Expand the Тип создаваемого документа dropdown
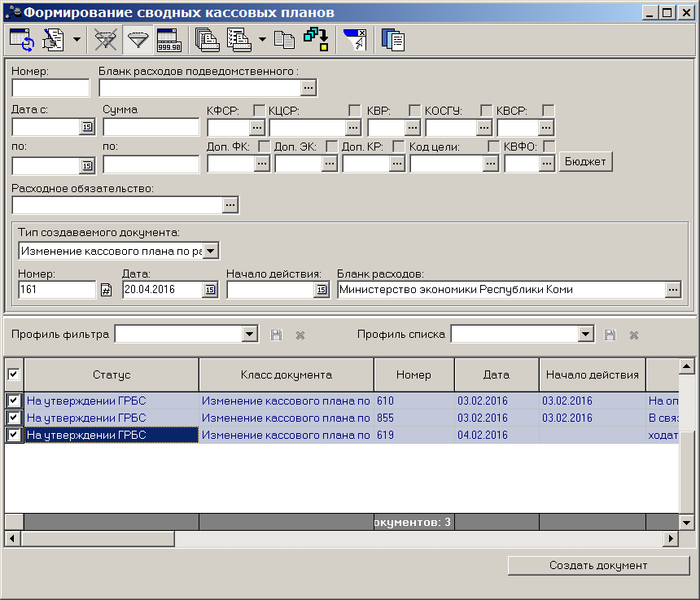The width and height of the screenshot is (700, 600). (x=211, y=251)
